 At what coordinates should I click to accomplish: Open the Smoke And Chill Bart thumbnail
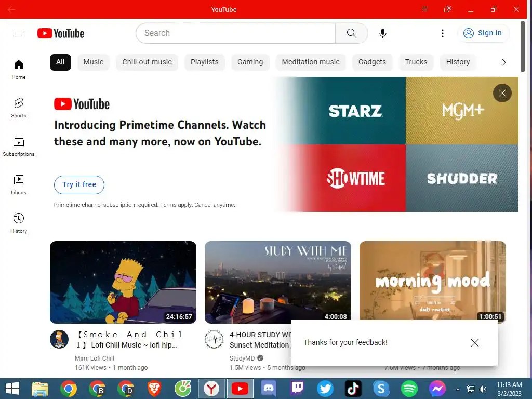pyautogui.click(x=123, y=282)
